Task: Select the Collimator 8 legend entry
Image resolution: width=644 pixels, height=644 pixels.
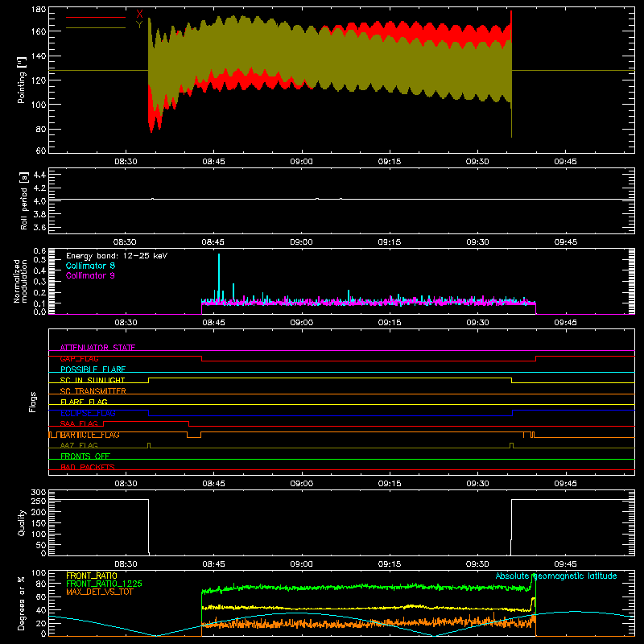Action: click(90, 266)
